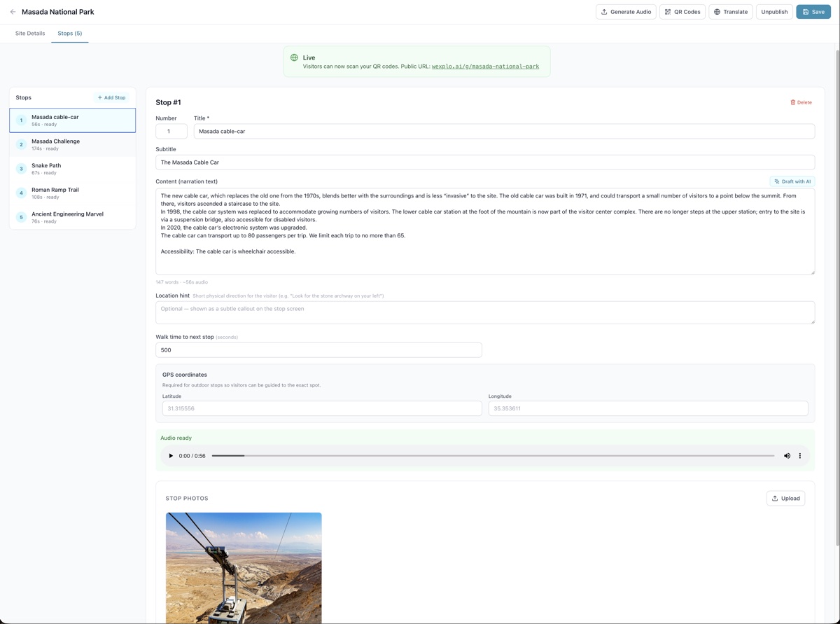Play the stop audio

pos(171,456)
